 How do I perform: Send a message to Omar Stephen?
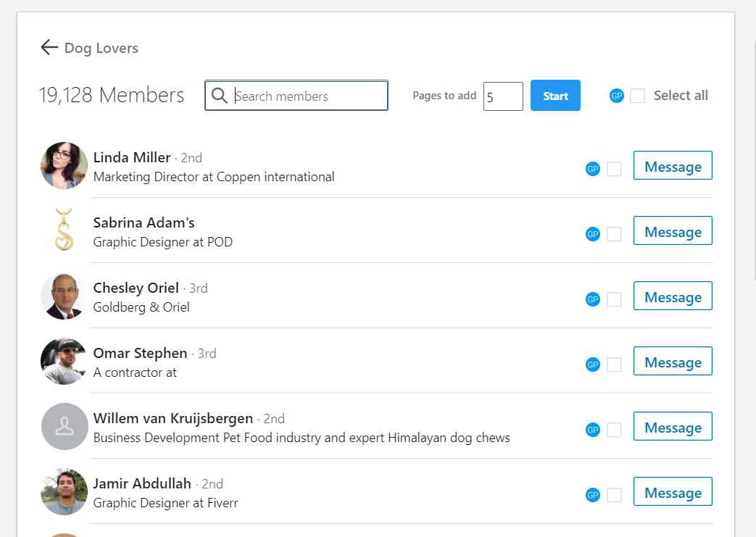coord(673,361)
